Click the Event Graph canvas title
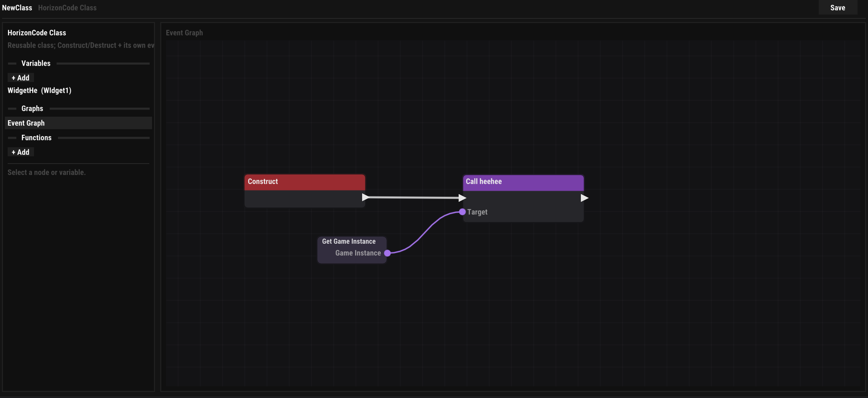This screenshot has height=398, width=868. tap(184, 33)
